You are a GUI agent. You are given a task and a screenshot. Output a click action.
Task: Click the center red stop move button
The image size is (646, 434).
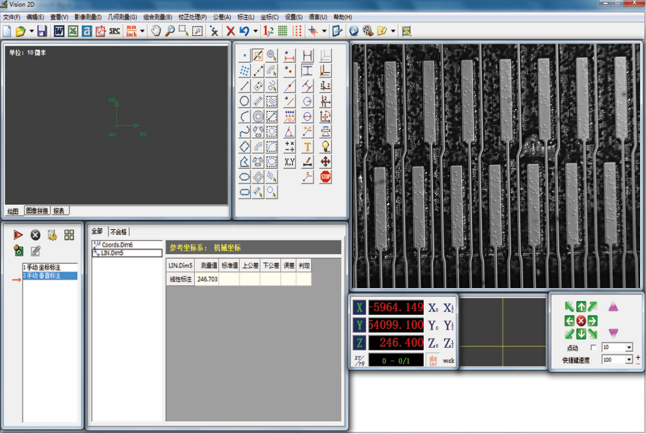581,320
